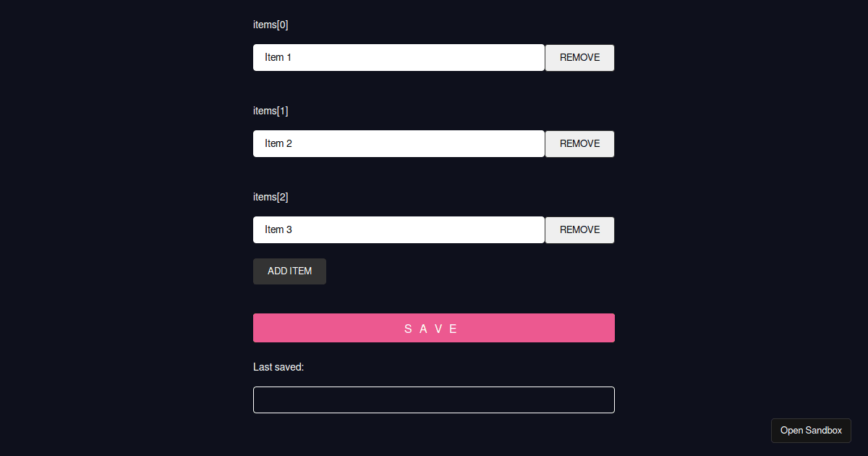Click the pink SAVE bar
This screenshot has width=868, height=456.
click(433, 328)
